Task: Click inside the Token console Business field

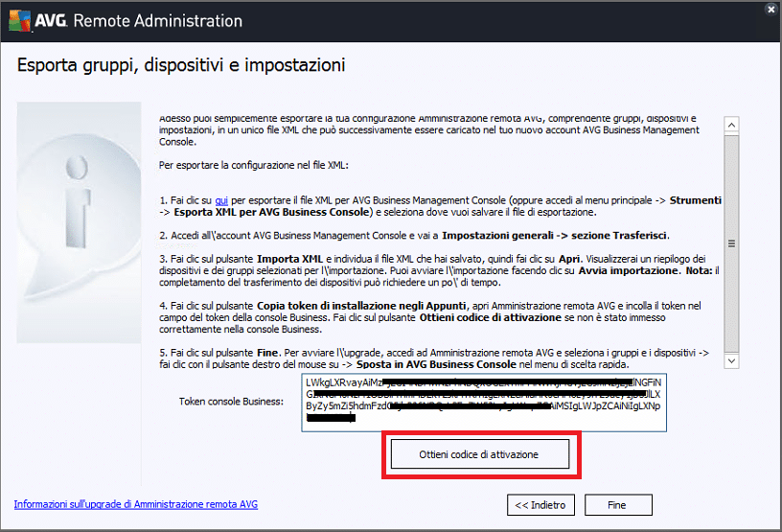Action: [x=484, y=403]
